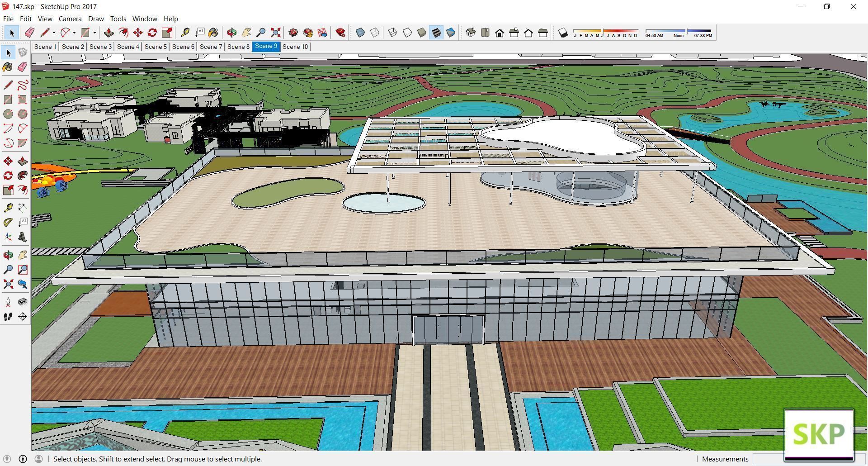Pick the Follow Me tool in side toolbar
The image size is (868, 466).
23,176
